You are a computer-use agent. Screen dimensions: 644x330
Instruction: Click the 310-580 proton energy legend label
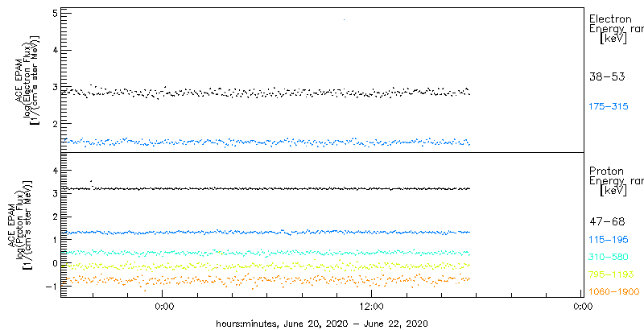point(609,258)
